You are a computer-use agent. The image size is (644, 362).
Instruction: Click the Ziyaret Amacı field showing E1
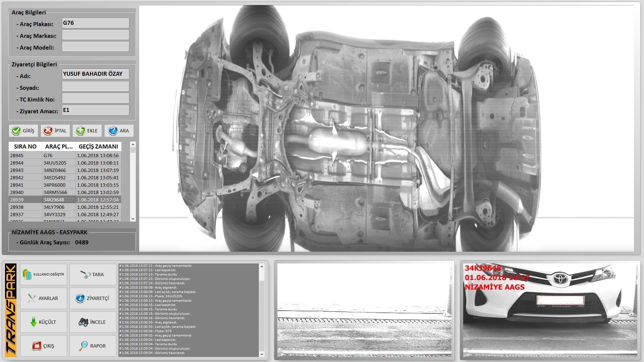[96, 110]
